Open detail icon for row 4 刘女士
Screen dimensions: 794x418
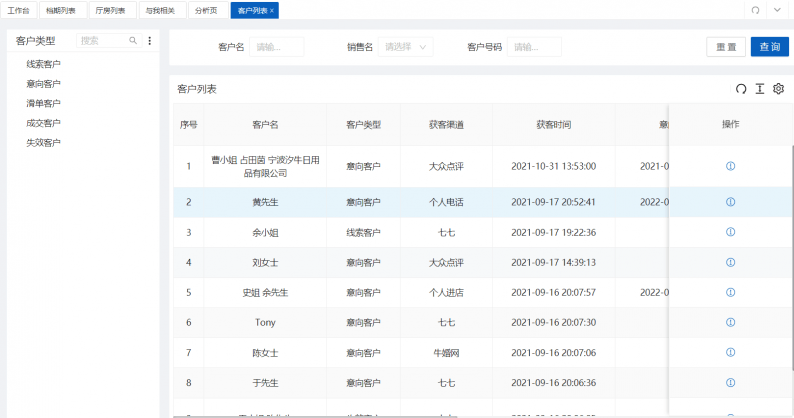point(730,262)
